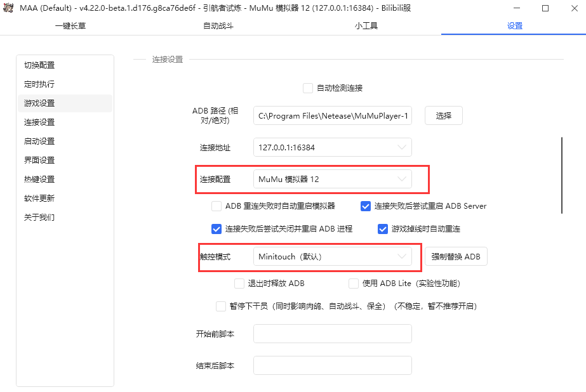Enable 使用 ADB Lite experimental checkbox
Viewport: 586px width, 392px height.
(x=354, y=284)
